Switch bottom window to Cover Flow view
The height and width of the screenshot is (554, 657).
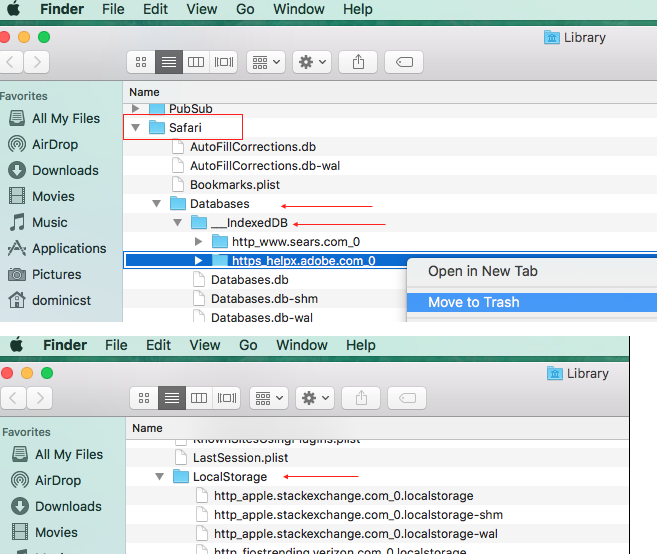227,398
